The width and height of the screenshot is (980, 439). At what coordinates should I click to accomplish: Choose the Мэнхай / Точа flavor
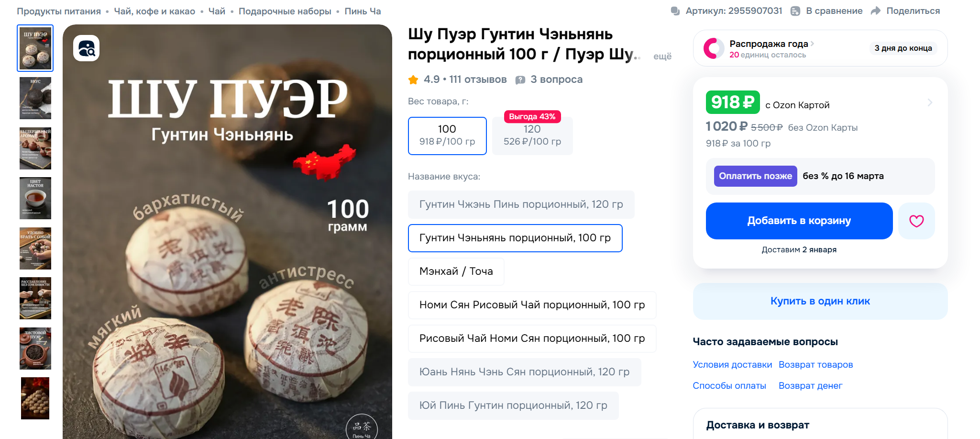pos(456,271)
